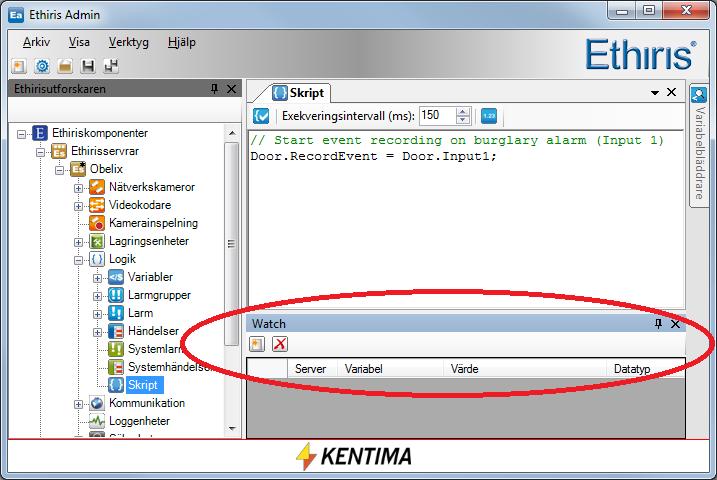Select the Kommunikation globe icon
The image size is (717, 480).
[96, 403]
